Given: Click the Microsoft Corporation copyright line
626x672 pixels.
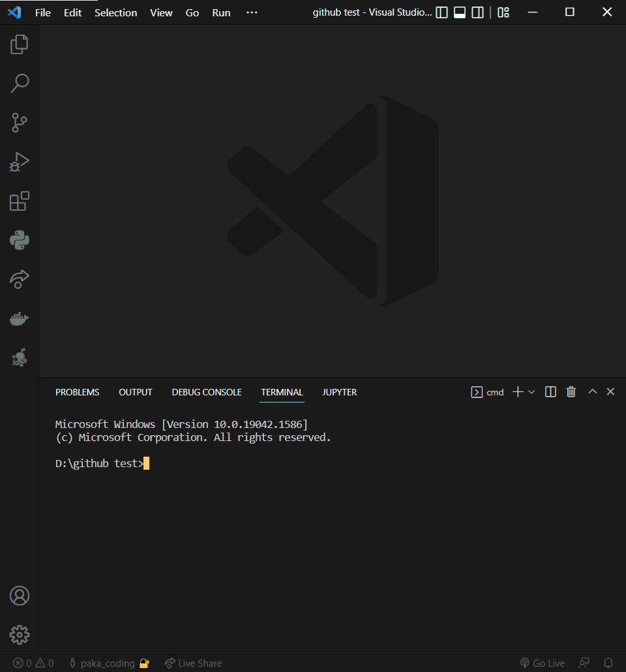Looking at the screenshot, I should click(x=193, y=438).
